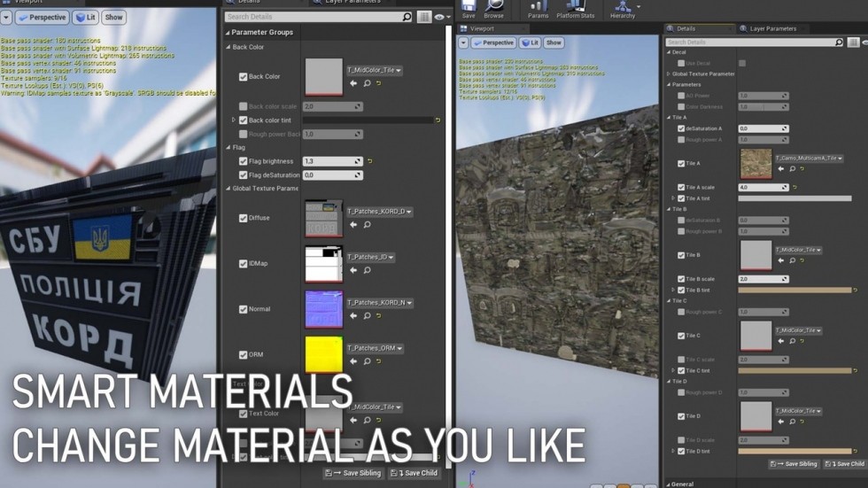Collapse the Flag parameter group
868x488 pixels.
click(x=229, y=147)
